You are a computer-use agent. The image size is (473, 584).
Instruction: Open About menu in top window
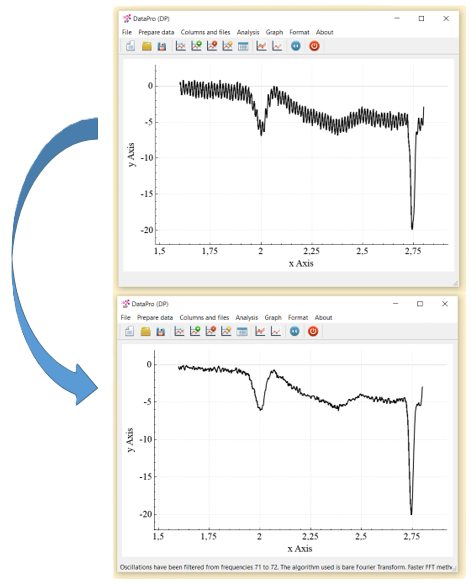click(x=325, y=32)
